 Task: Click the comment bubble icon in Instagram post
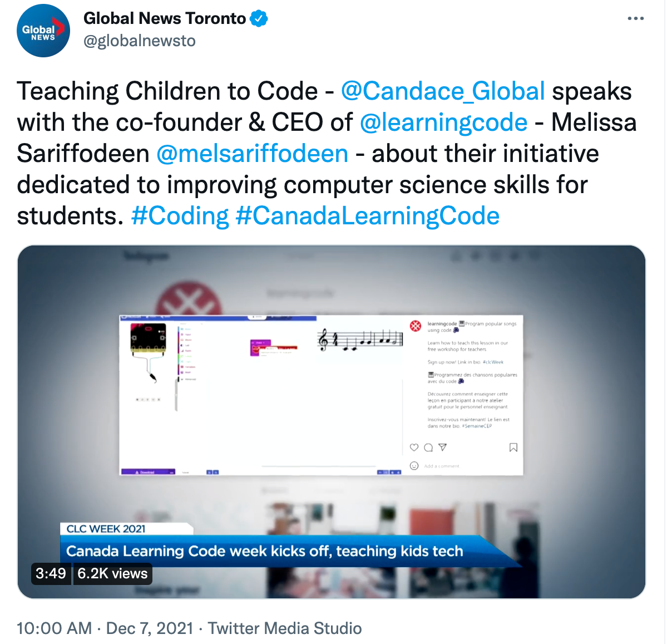428,448
